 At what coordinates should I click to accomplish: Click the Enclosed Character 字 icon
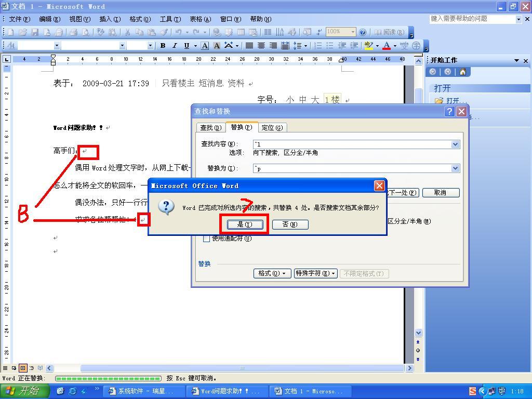point(416,46)
